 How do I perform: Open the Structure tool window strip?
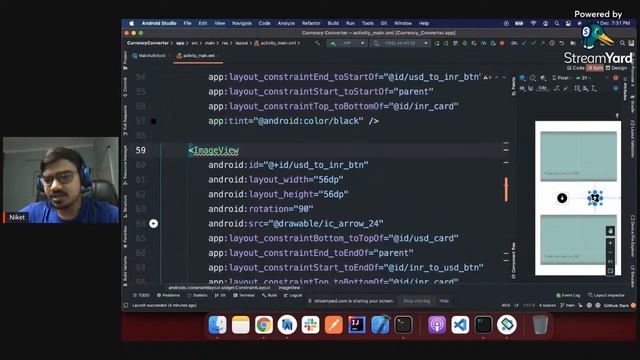[125, 206]
